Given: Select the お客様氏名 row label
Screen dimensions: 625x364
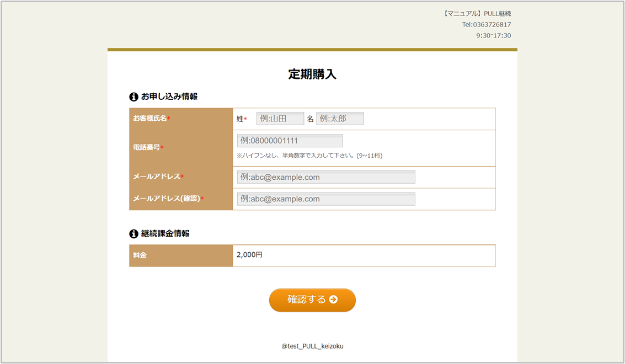Looking at the screenshot, I should tap(150, 119).
